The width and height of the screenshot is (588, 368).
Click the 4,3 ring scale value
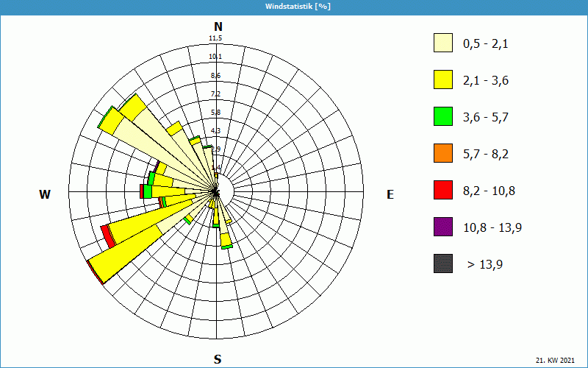click(215, 131)
